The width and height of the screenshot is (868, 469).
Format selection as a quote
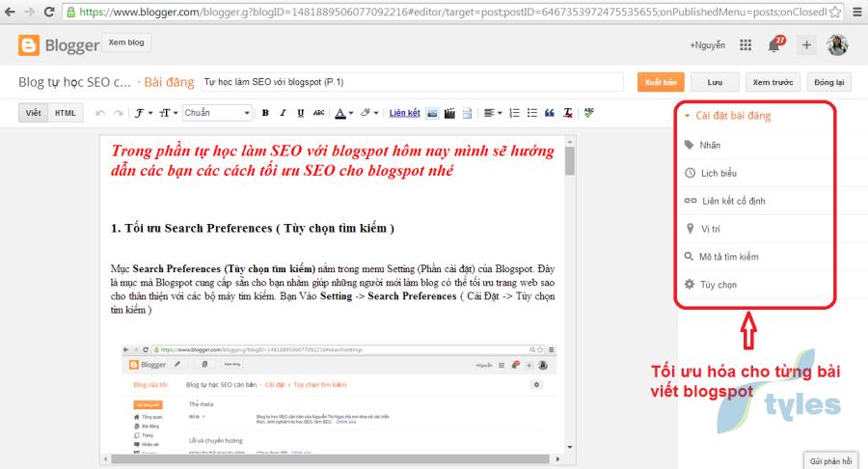click(x=549, y=113)
